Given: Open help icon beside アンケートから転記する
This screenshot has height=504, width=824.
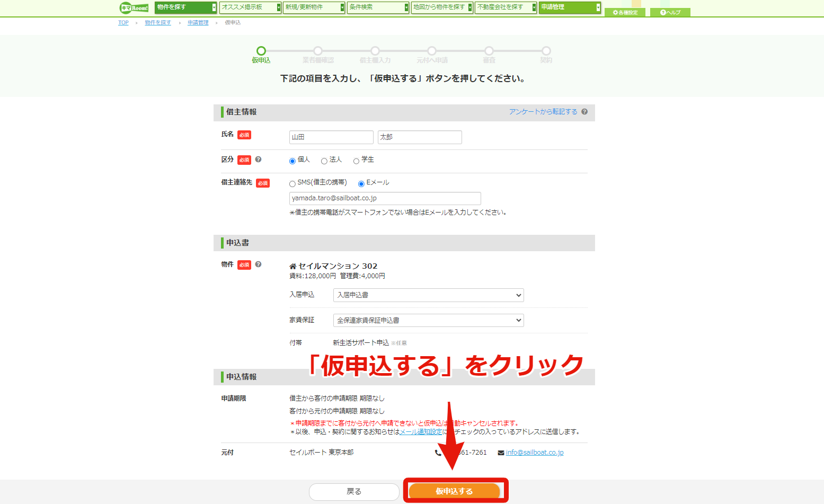Looking at the screenshot, I should (584, 112).
